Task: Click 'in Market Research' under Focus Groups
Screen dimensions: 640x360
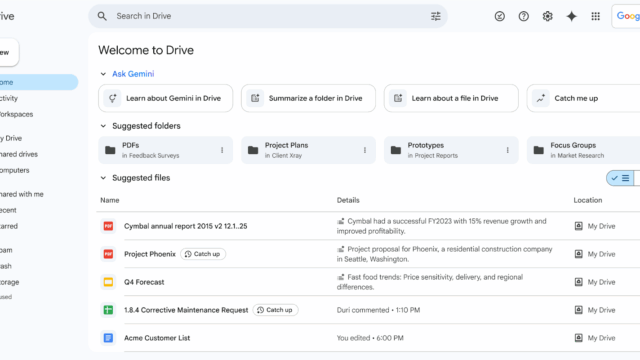Action: tap(577, 156)
